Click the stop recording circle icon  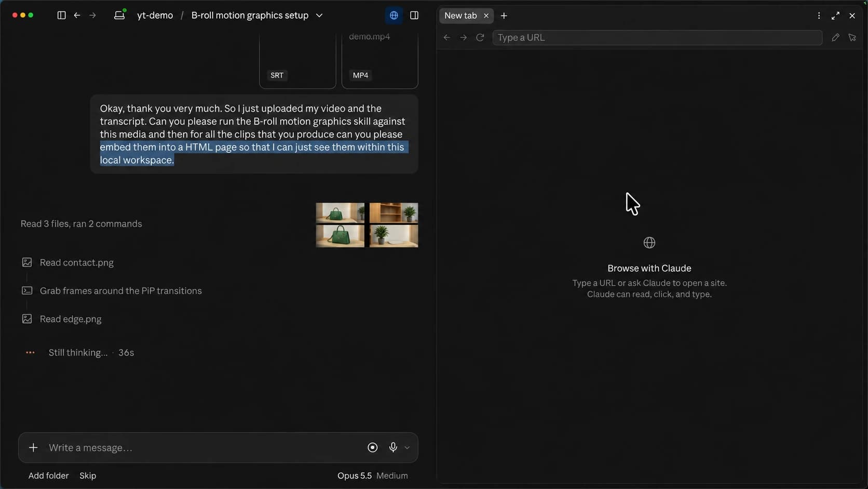(373, 447)
